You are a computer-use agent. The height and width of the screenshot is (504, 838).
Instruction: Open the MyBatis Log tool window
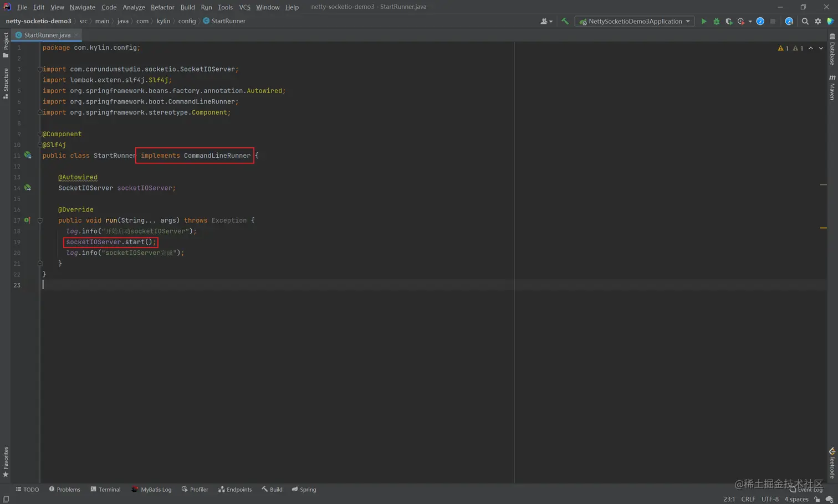coord(151,490)
